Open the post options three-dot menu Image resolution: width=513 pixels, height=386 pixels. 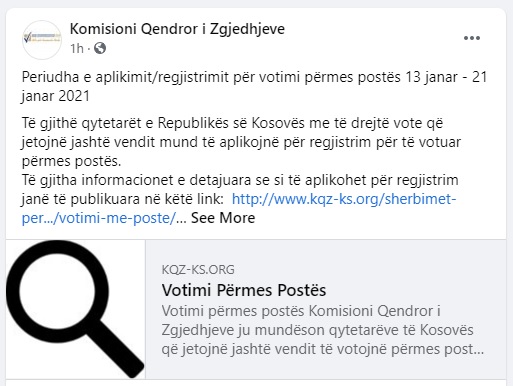(472, 38)
